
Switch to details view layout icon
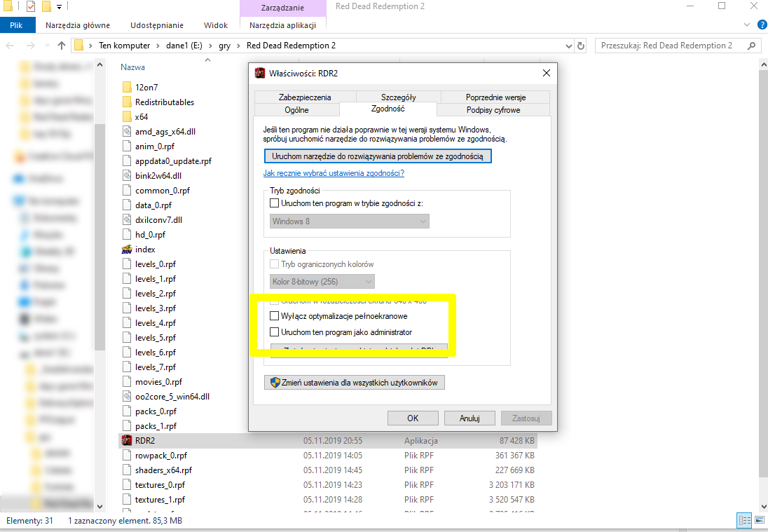(x=744, y=520)
